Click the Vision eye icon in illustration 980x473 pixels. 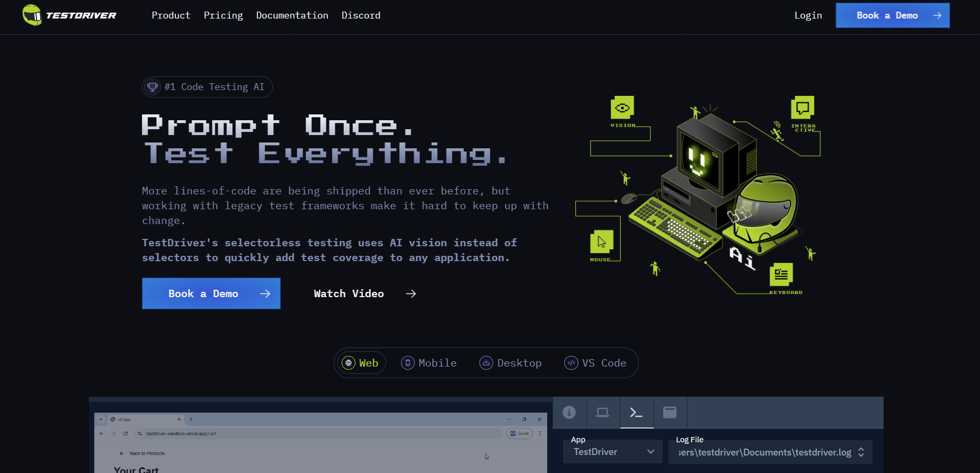point(622,108)
